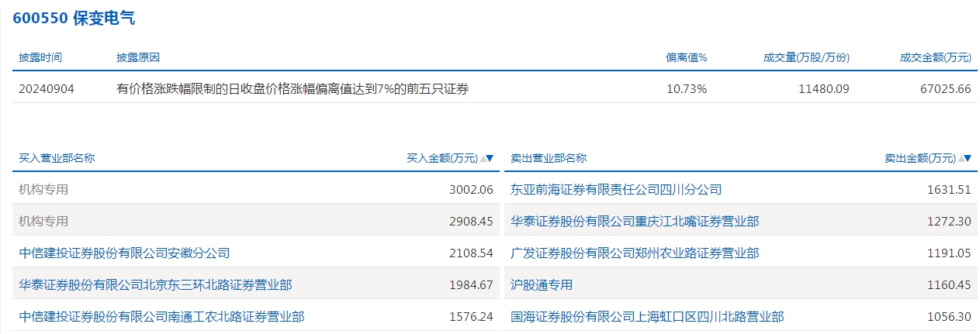The height and width of the screenshot is (334, 980).
Task: Click the 成交金额(万元) header
Action: (x=936, y=57)
